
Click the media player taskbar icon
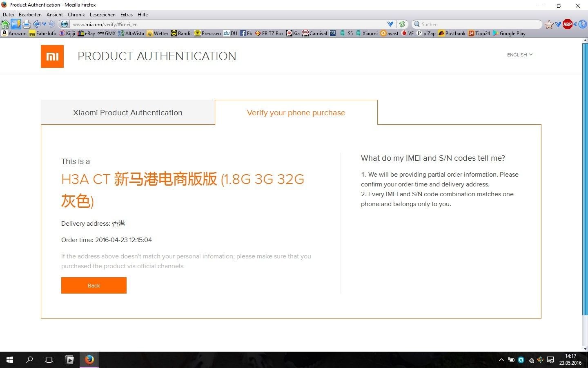pyautogui.click(x=69, y=360)
